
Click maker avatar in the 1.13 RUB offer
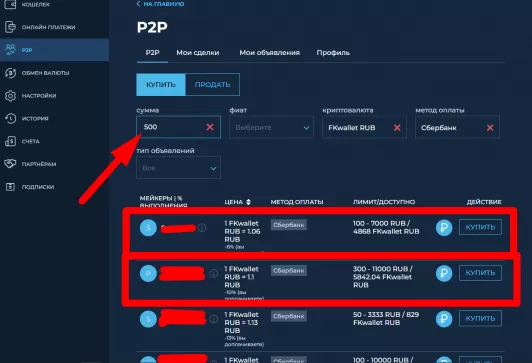coord(148,319)
